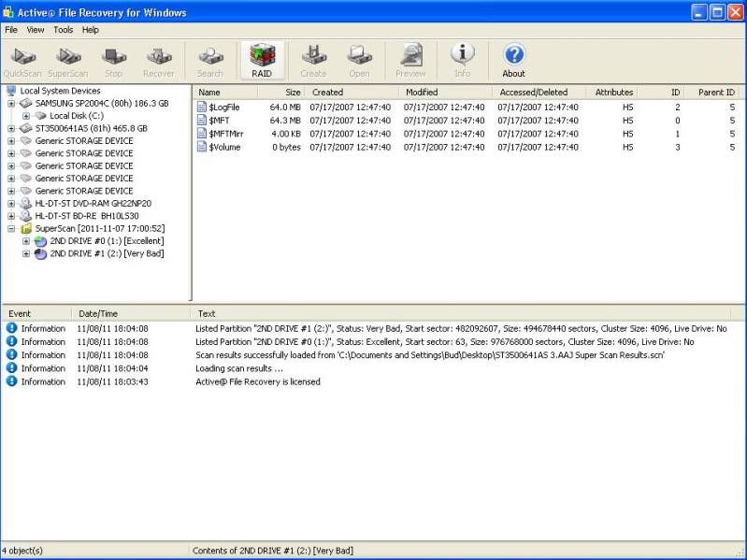
Task: Select the $MFTMirr file icon
Action: tap(202, 134)
